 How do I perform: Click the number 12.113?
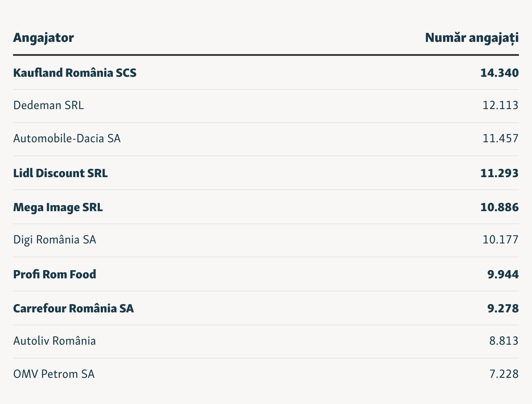click(x=500, y=105)
